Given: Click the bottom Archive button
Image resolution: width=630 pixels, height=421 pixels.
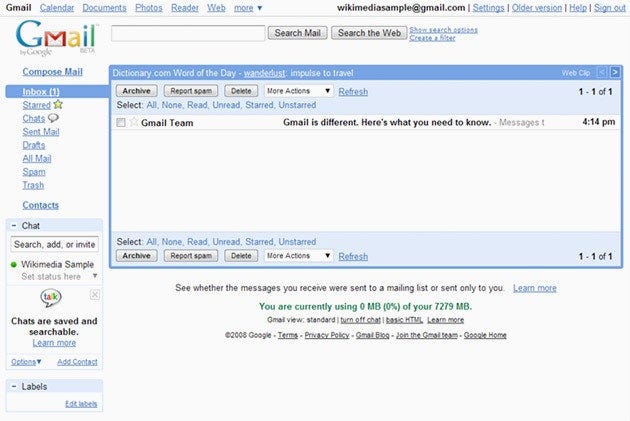Looking at the screenshot, I should (137, 255).
